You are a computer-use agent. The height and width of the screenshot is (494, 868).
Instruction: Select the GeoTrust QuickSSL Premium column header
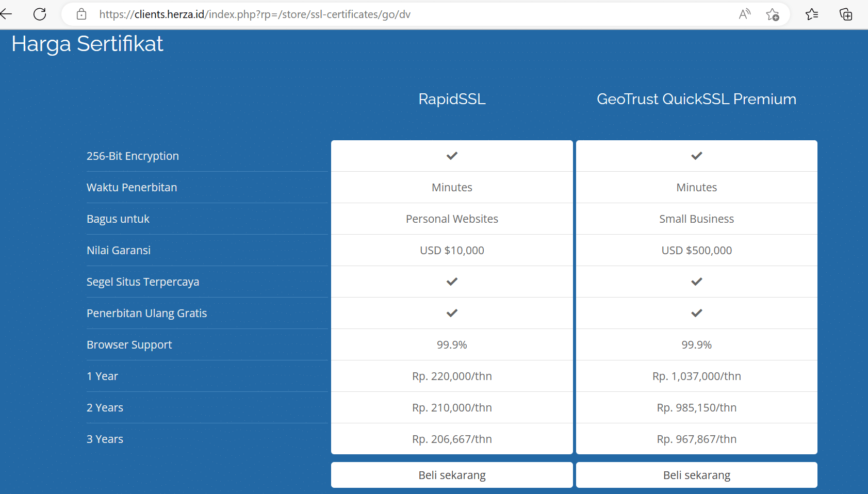pyautogui.click(x=696, y=99)
